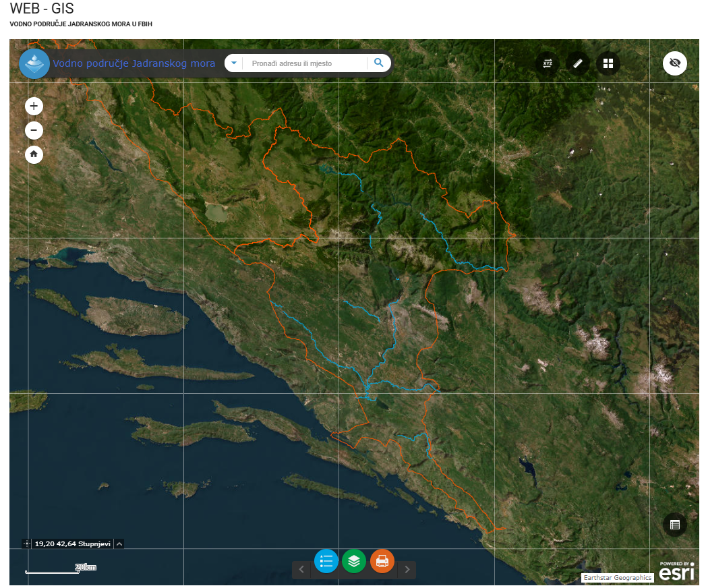Open the XYZ coordinate conversion tool

(x=548, y=63)
